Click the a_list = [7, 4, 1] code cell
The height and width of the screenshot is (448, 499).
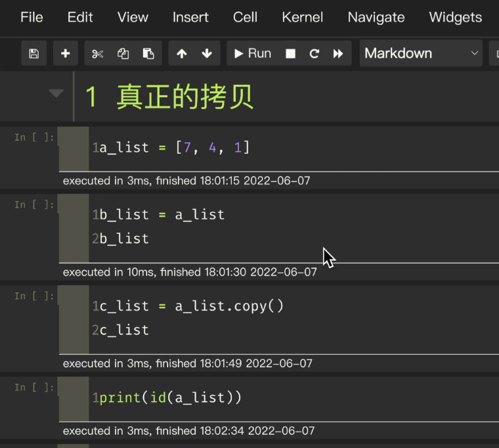[x=263, y=148]
